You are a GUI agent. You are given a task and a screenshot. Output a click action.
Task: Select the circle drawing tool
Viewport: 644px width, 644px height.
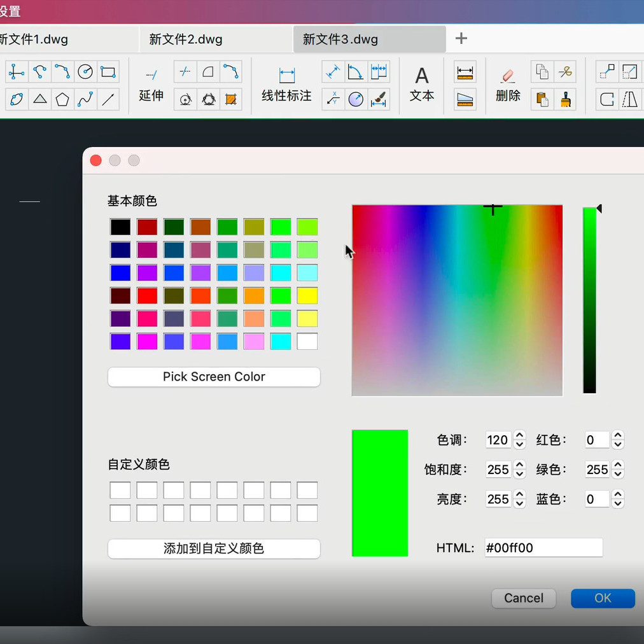point(85,72)
